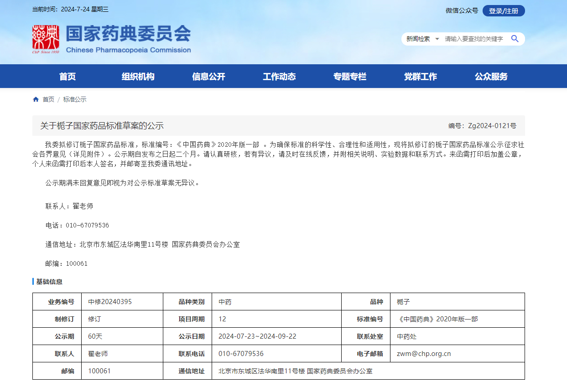Click the announcement title 关于栀子国家药品标准草案的公示
The width and height of the screenshot is (567, 392).
tap(102, 126)
